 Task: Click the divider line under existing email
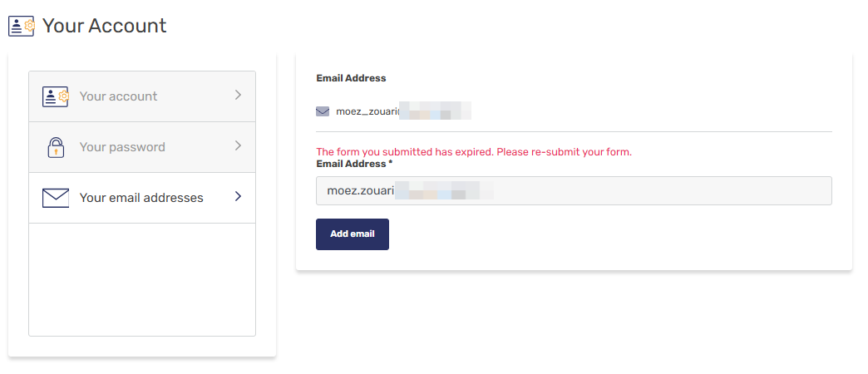pos(574,131)
